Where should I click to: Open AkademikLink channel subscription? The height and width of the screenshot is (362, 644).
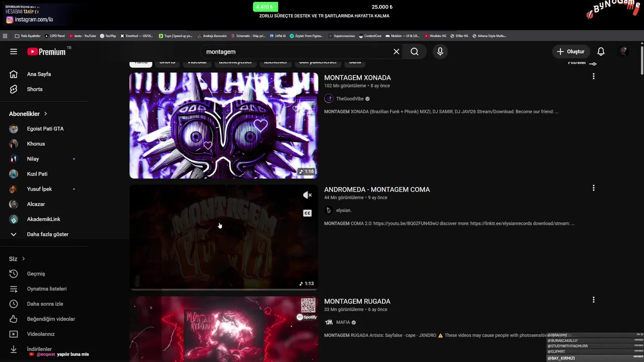pos(44,219)
